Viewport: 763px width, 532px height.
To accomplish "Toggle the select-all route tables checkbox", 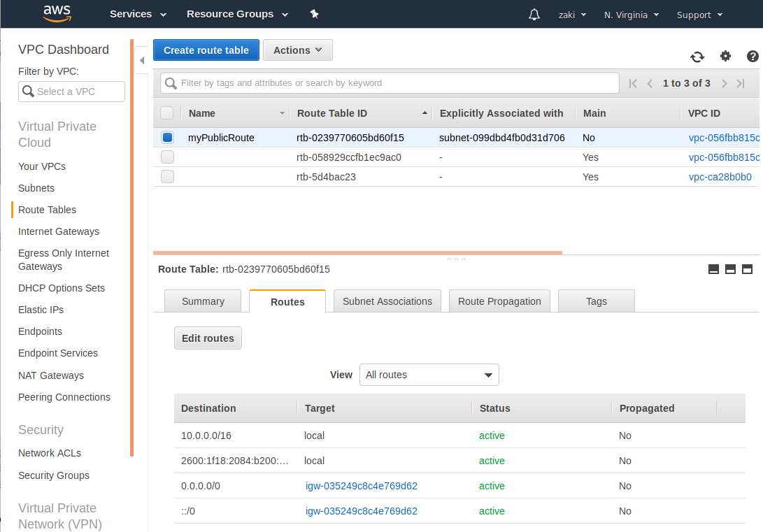I will pyautogui.click(x=167, y=113).
